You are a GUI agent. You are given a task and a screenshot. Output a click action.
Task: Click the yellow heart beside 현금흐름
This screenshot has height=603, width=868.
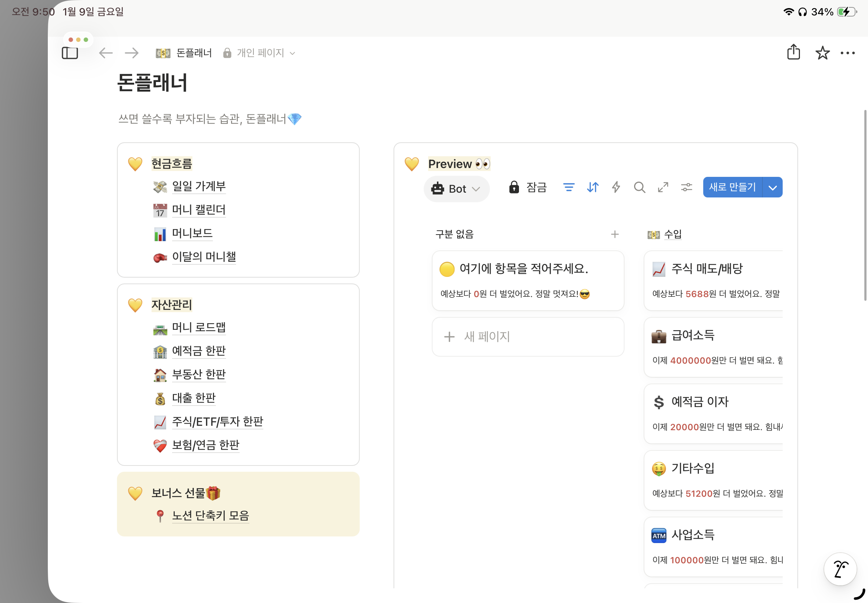135,164
